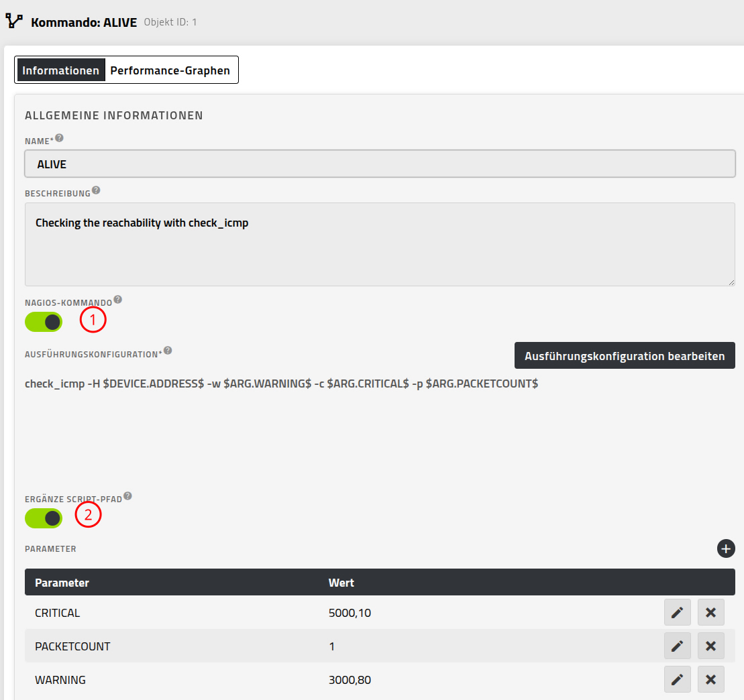744x700 pixels.
Task: Edit the CRITICAL parameter with pencil icon
Action: (x=677, y=612)
